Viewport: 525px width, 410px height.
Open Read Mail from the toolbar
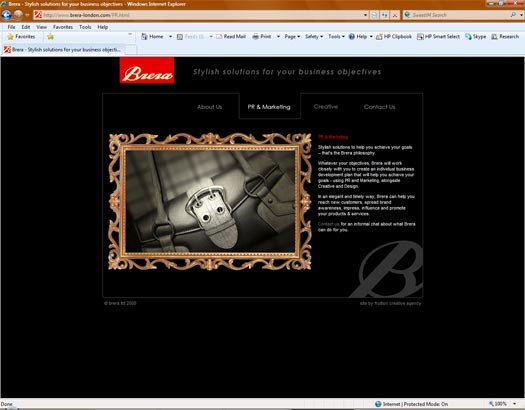231,36
